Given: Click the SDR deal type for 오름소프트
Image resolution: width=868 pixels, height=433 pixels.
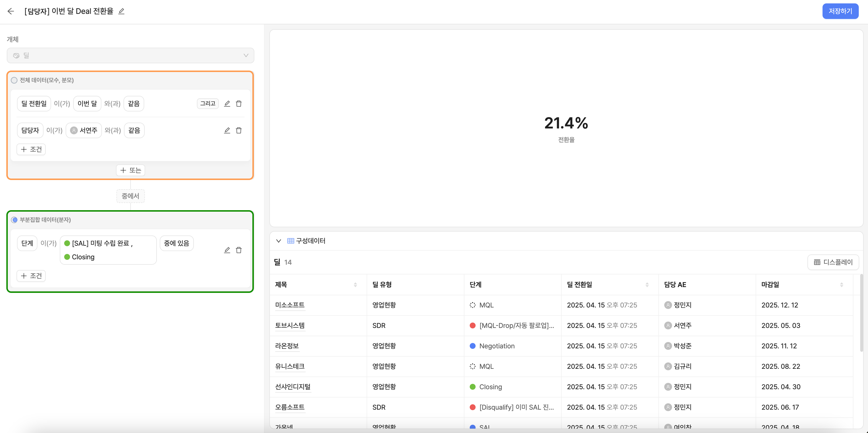Looking at the screenshot, I should [x=379, y=407].
